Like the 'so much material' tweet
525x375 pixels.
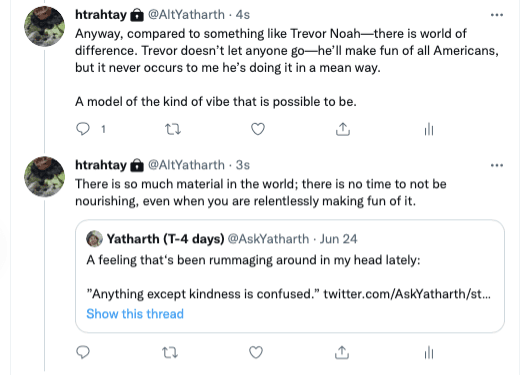256,353
